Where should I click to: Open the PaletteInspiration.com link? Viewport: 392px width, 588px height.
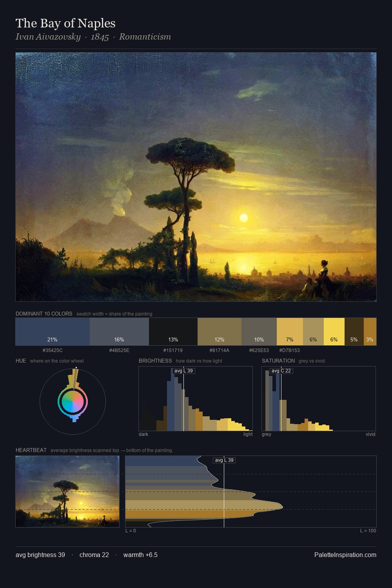345,555
